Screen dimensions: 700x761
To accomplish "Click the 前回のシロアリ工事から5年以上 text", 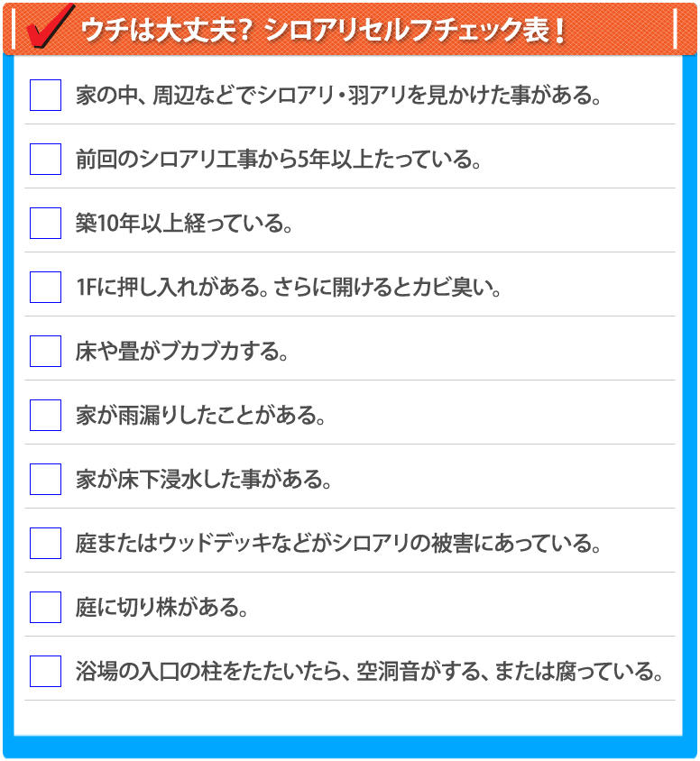I will [x=277, y=160].
